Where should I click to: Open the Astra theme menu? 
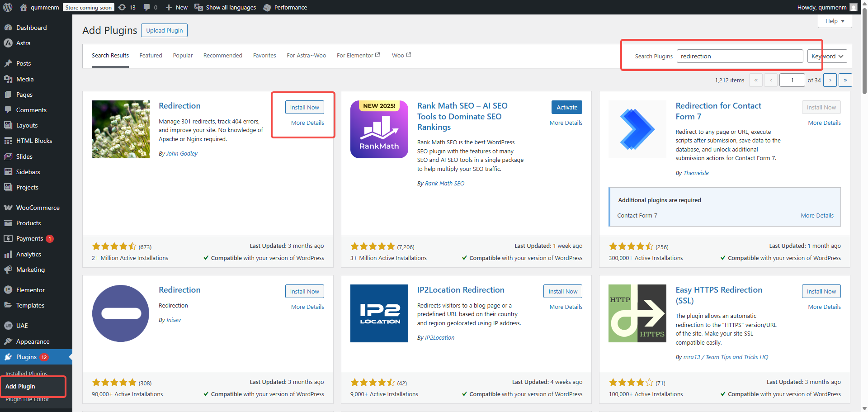coord(24,43)
